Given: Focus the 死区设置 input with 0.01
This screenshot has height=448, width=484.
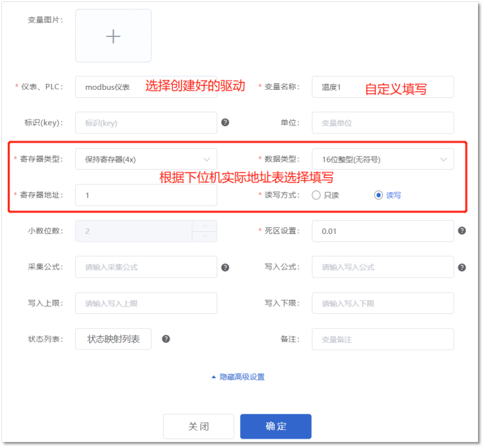Looking at the screenshot, I should click(383, 231).
